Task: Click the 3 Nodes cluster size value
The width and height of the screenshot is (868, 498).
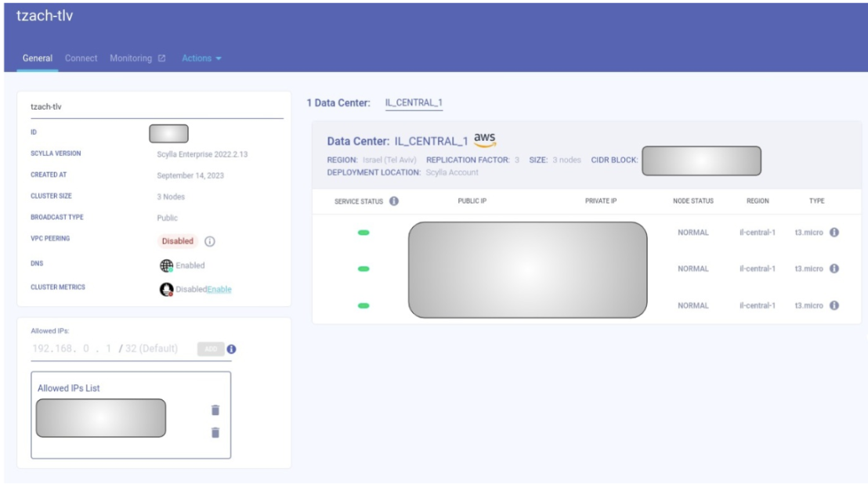Action: [x=171, y=197]
